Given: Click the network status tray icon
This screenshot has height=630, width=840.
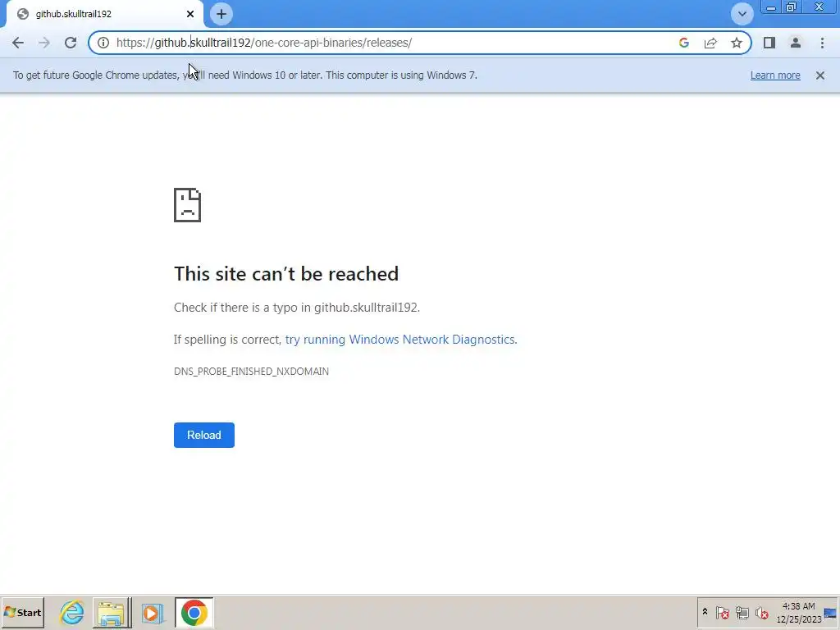Looking at the screenshot, I should [x=742, y=612].
